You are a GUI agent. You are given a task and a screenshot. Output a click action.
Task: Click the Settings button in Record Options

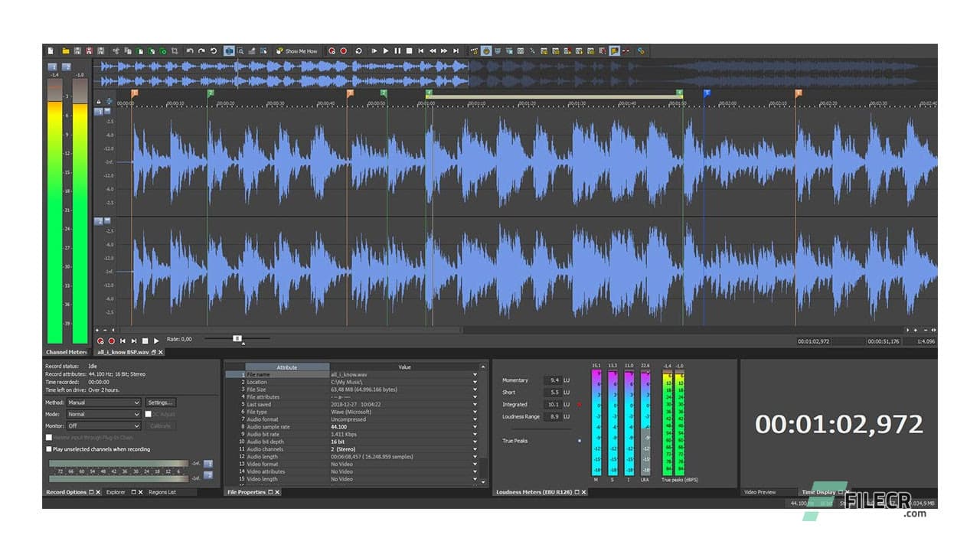161,403
